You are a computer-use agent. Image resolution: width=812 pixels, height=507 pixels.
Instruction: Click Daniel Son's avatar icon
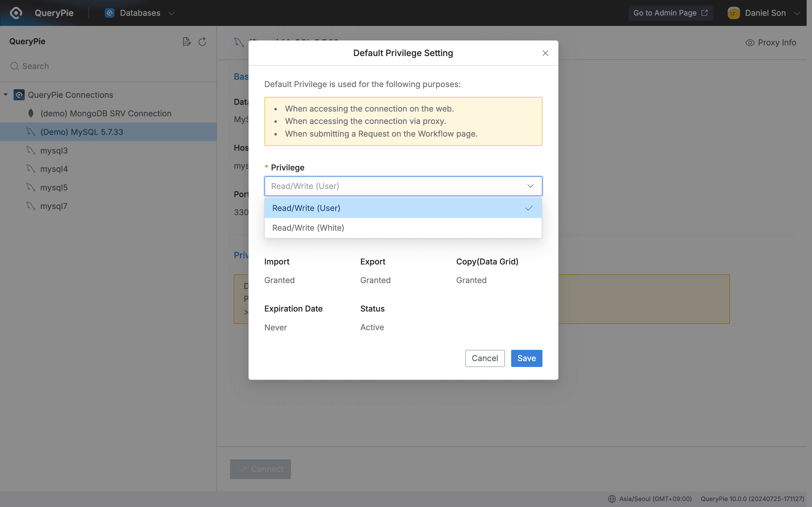pyautogui.click(x=734, y=13)
